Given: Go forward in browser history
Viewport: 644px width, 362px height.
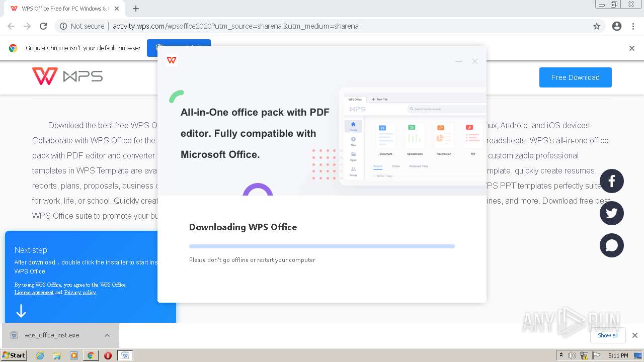Looking at the screenshot, I should (x=27, y=26).
